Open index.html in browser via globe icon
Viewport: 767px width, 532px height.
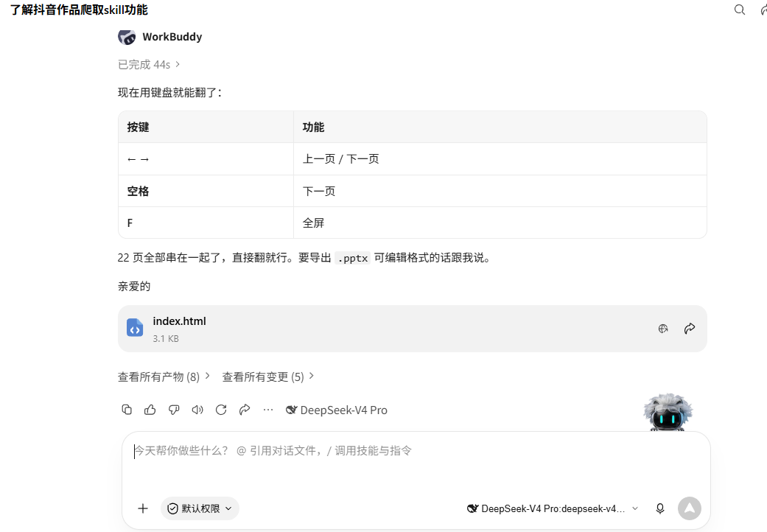click(x=663, y=329)
